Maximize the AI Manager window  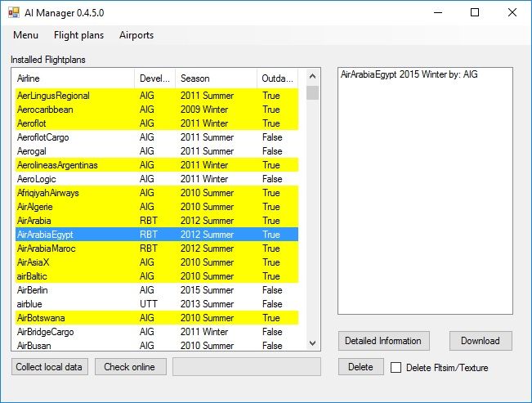point(475,13)
